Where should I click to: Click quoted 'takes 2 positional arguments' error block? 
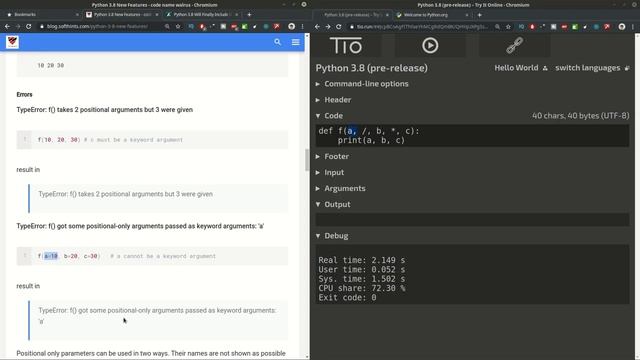click(158, 198)
